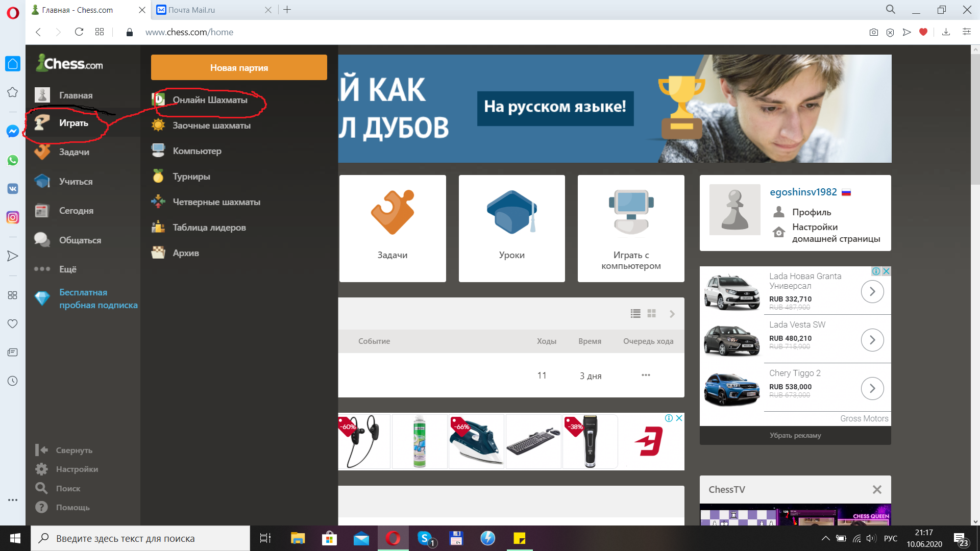Take a snapshot with camera icon
Screen dimensions: 980x551
click(x=874, y=32)
